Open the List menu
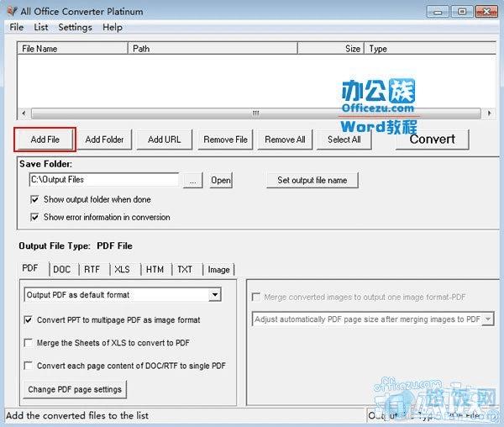Viewport: 504px width, 427px height. tap(41, 28)
